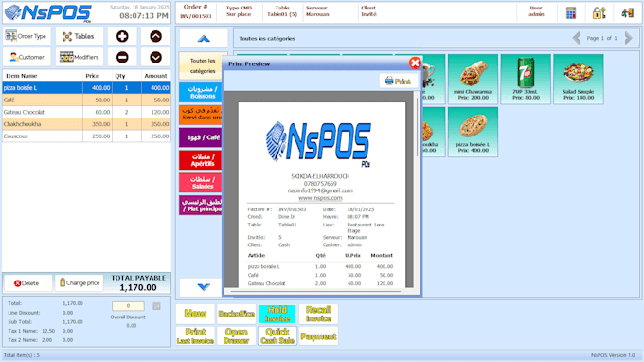Click Quick Cash Sale button
Viewport: 644px width, 362px height.
tap(277, 335)
